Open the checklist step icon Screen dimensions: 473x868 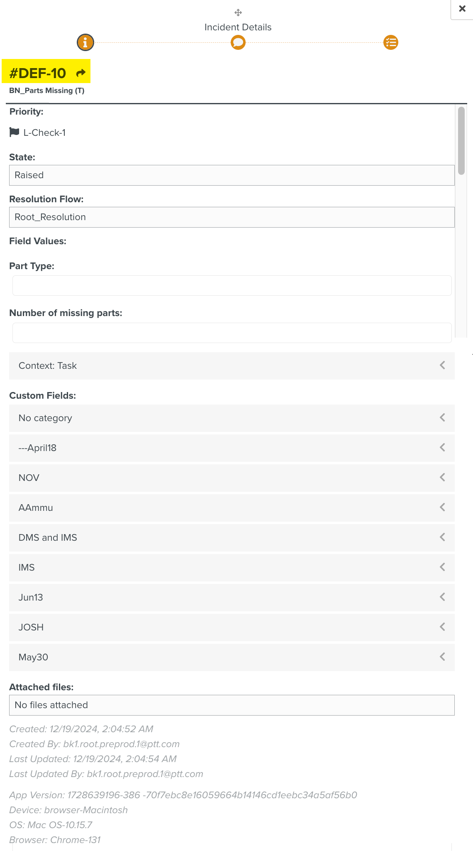coord(391,42)
